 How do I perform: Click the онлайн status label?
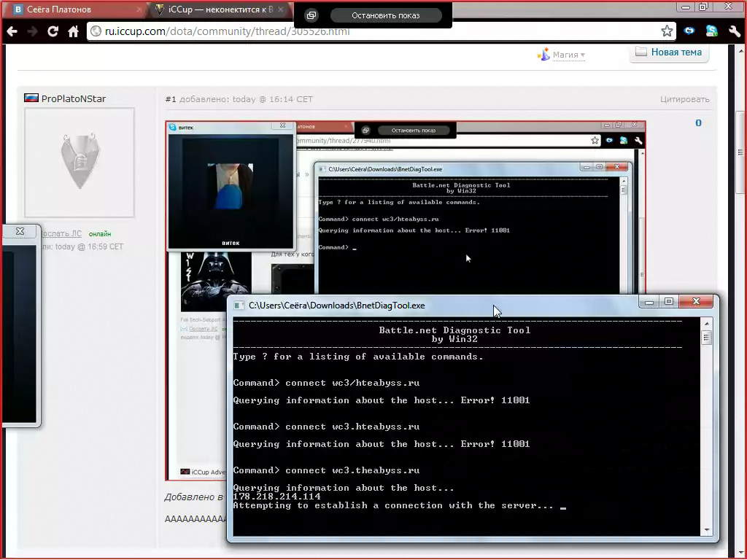(x=99, y=234)
